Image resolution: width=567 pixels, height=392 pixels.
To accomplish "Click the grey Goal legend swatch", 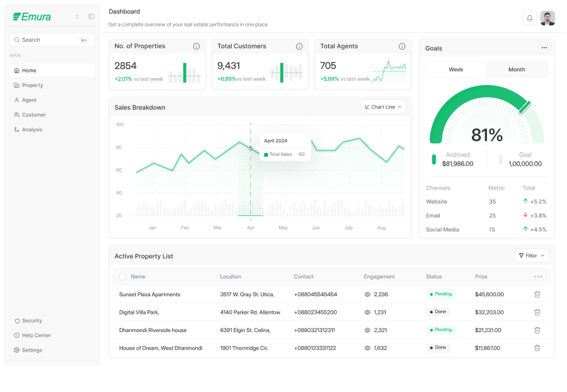I will [500, 159].
